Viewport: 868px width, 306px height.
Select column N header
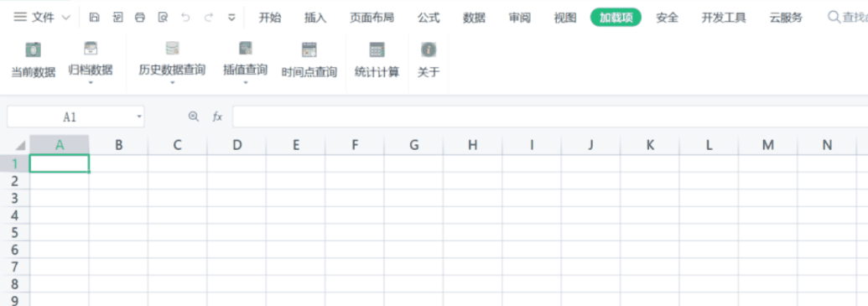click(x=827, y=145)
